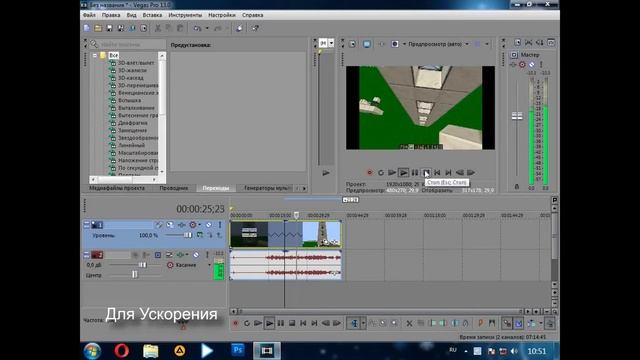Collapse the Все folder in transitions tree

coord(95,55)
